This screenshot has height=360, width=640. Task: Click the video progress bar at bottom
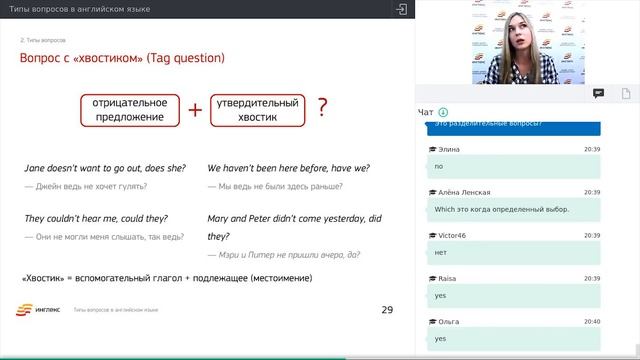(320, 358)
